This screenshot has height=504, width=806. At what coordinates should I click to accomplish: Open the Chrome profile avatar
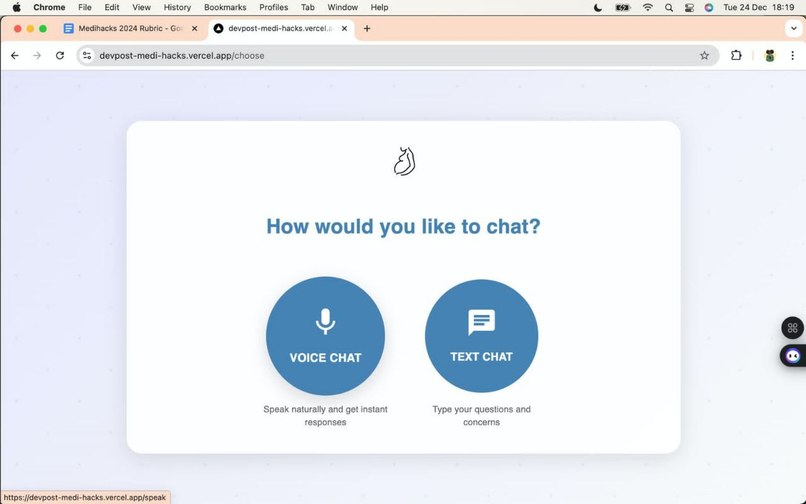770,56
